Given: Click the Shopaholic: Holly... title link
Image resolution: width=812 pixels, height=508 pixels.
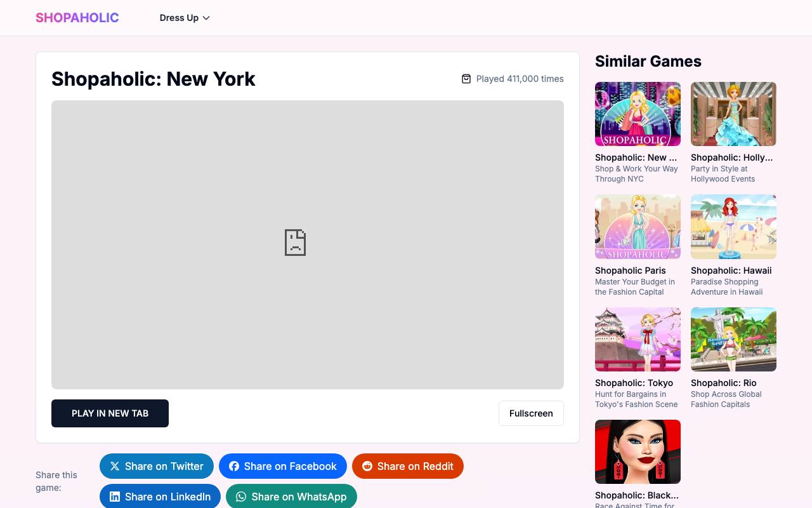Looking at the screenshot, I should point(732,157).
